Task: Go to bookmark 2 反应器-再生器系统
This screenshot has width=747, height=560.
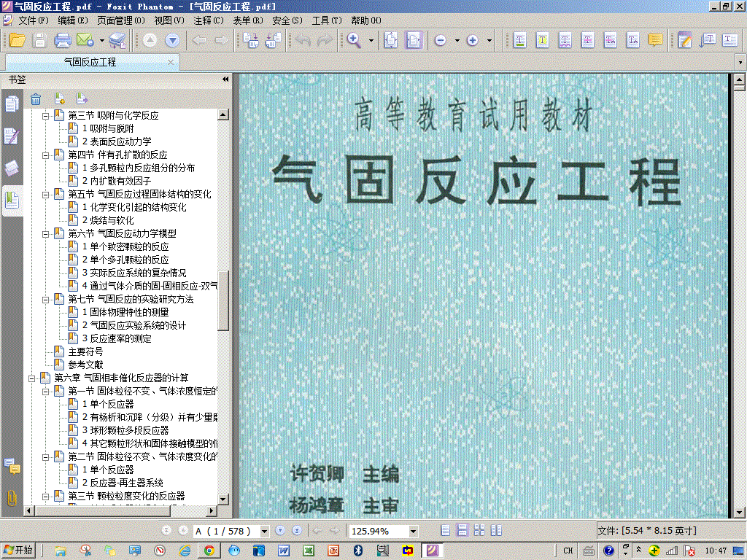Action: click(123, 483)
